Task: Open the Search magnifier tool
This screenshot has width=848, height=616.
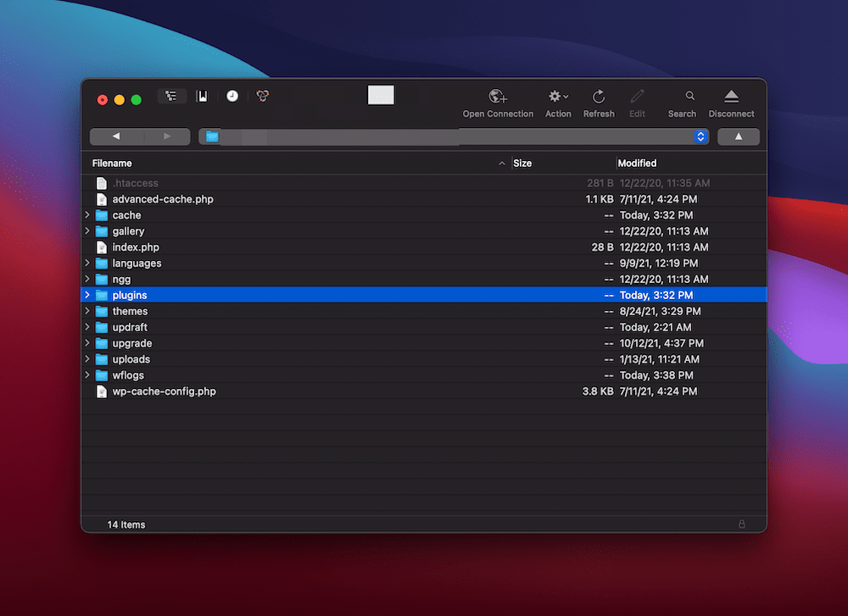Action: click(x=689, y=96)
